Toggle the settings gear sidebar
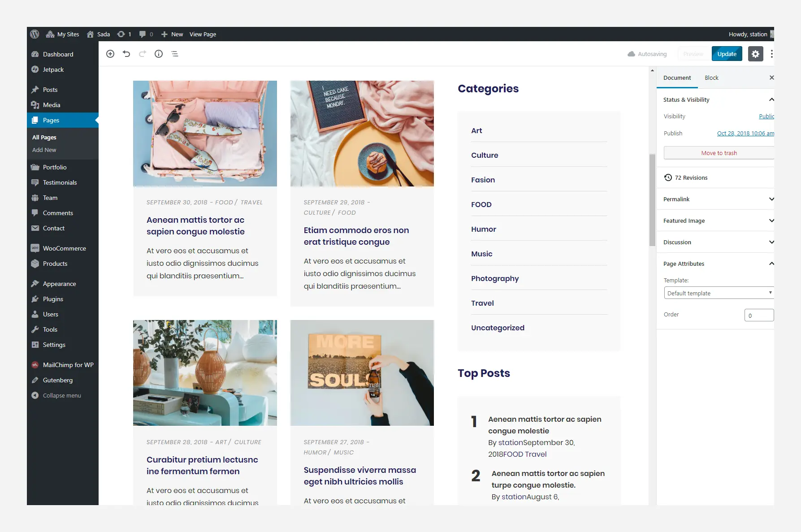Image resolution: width=801 pixels, height=532 pixels. click(x=755, y=54)
